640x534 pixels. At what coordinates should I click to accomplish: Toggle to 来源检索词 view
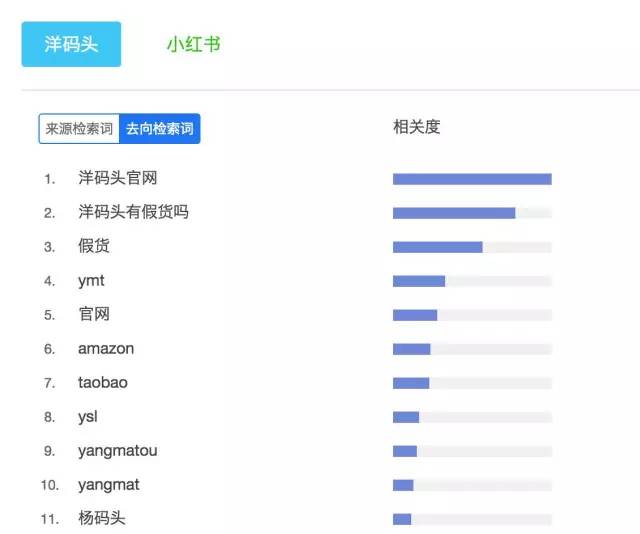coord(79,129)
